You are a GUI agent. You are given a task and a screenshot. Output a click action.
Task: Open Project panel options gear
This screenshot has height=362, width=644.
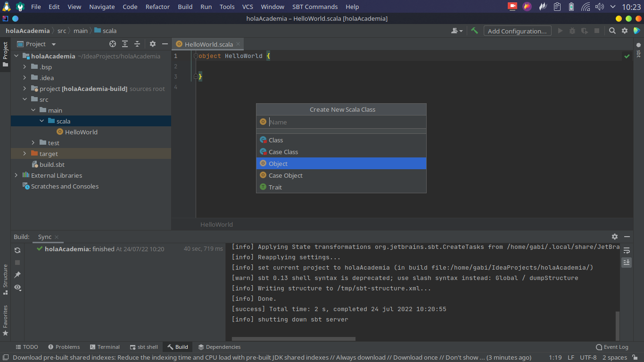[x=153, y=44]
